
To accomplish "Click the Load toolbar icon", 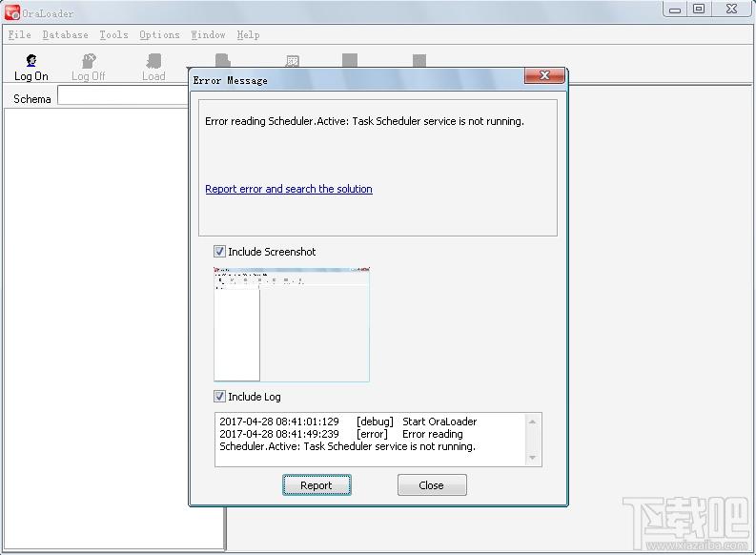I will coord(153,67).
